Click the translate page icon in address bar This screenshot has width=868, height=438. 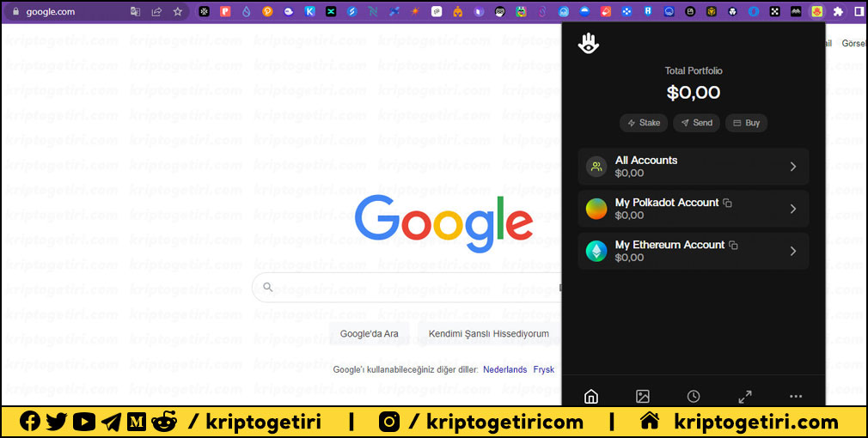point(135,11)
